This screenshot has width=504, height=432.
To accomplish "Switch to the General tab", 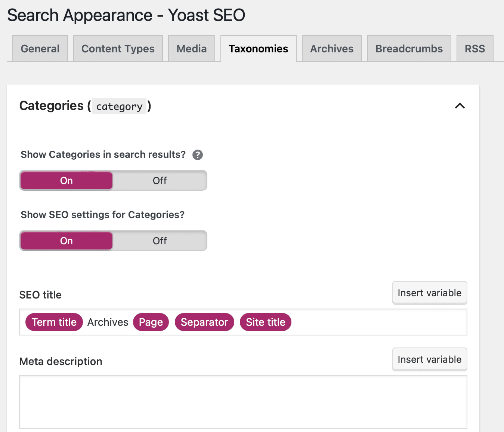I will (40, 48).
